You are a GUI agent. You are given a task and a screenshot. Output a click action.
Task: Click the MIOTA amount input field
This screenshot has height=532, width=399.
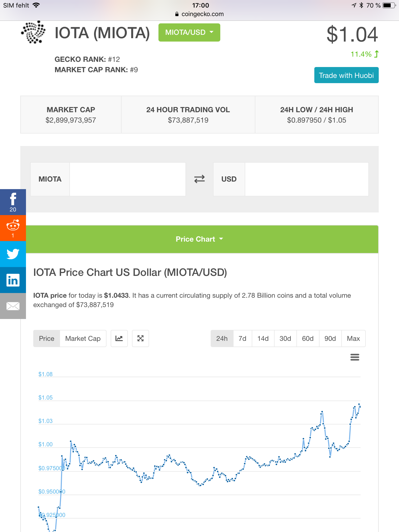pos(128,179)
